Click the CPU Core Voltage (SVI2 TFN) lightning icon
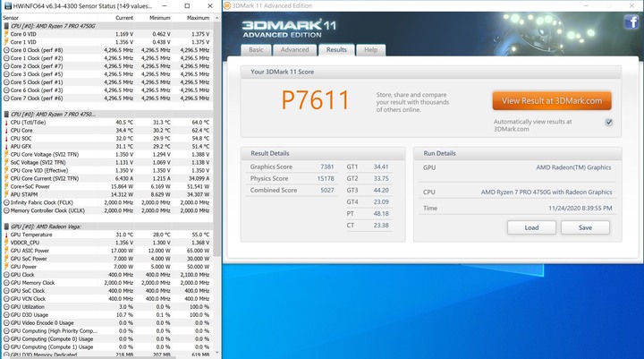This screenshot has height=359, width=644. [x=6, y=154]
